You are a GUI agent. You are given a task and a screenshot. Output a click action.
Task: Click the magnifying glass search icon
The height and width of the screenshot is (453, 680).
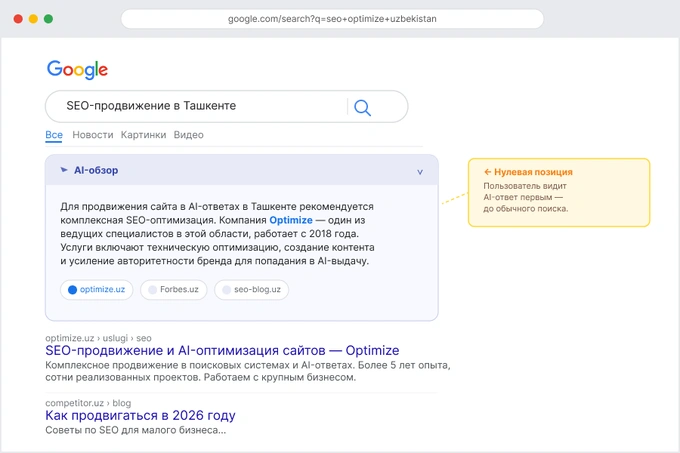(x=363, y=108)
